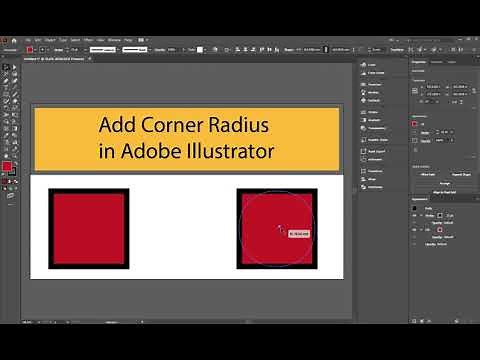Click the constrain width and height link icon in control bar
The height and width of the screenshot is (360, 480).
(326, 50)
